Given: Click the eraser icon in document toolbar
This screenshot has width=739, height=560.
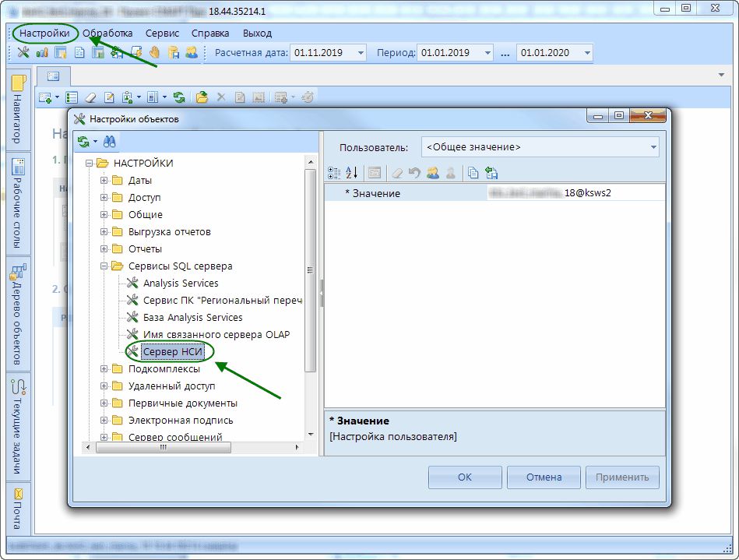Looking at the screenshot, I should [90, 97].
